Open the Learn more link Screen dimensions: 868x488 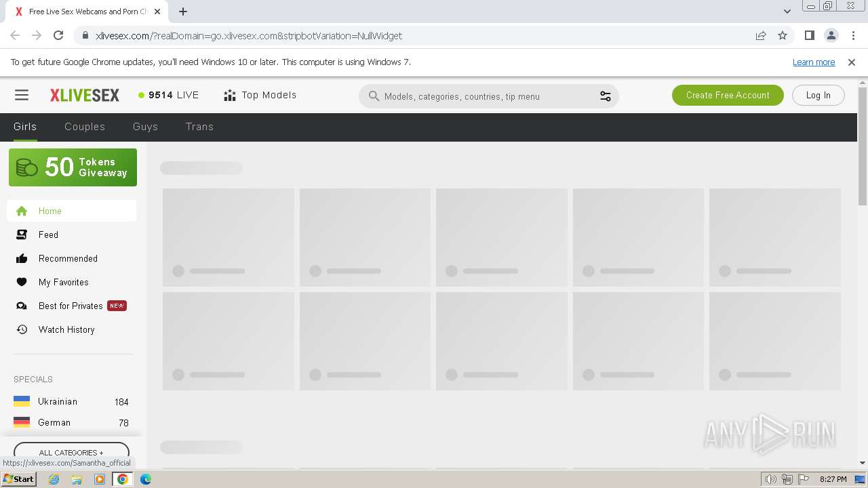pos(814,62)
